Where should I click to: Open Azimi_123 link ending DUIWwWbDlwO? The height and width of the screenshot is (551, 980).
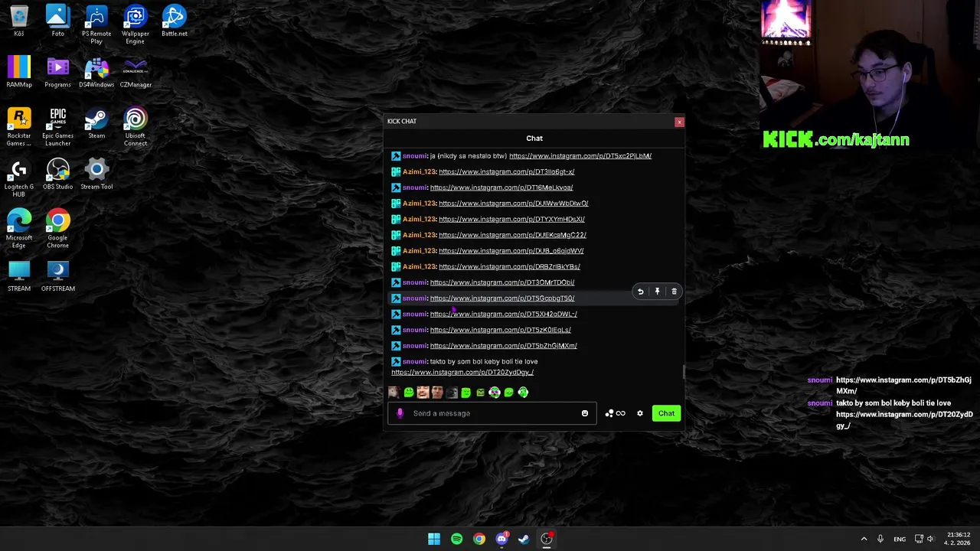[513, 204]
